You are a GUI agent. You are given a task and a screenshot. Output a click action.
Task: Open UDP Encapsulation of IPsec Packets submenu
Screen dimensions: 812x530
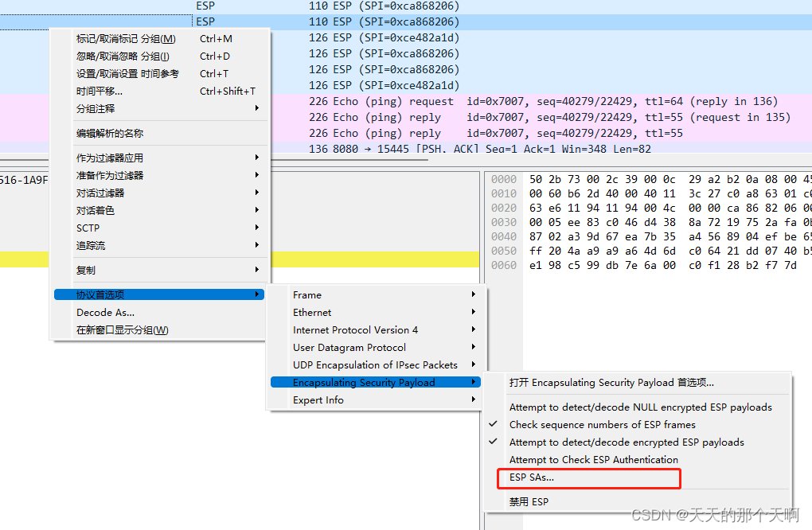(x=375, y=365)
